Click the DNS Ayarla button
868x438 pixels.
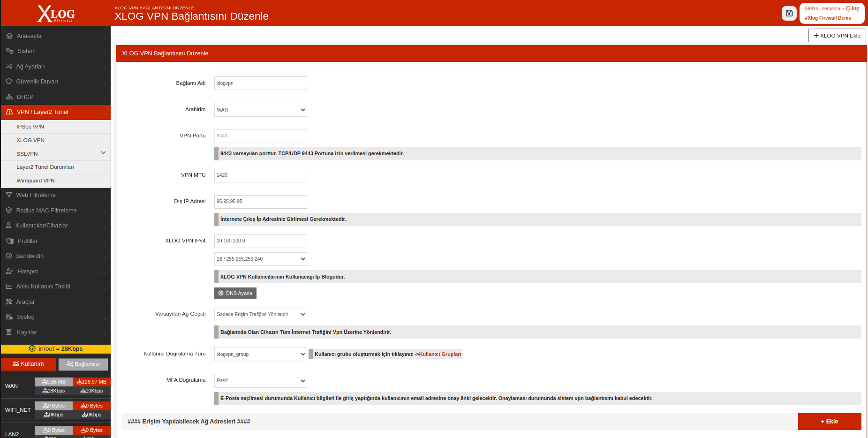(235, 293)
